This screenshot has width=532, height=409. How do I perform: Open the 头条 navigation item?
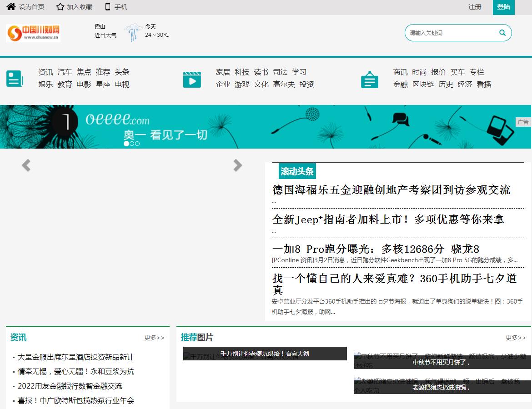tap(122, 72)
